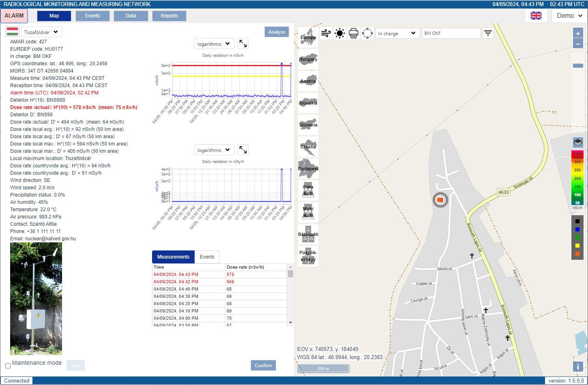588x385 pixels.
Task: Open the Data tab
Action: pos(131,16)
